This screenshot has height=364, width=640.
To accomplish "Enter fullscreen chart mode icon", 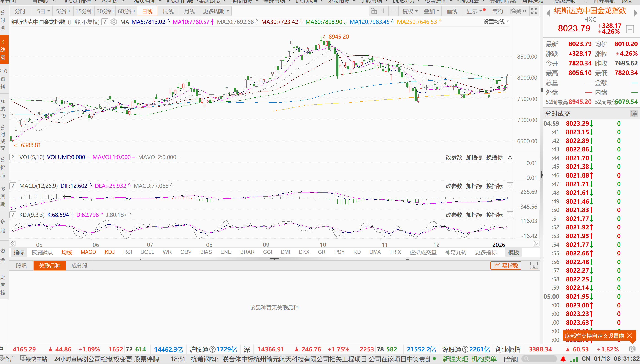I will (x=534, y=11).
